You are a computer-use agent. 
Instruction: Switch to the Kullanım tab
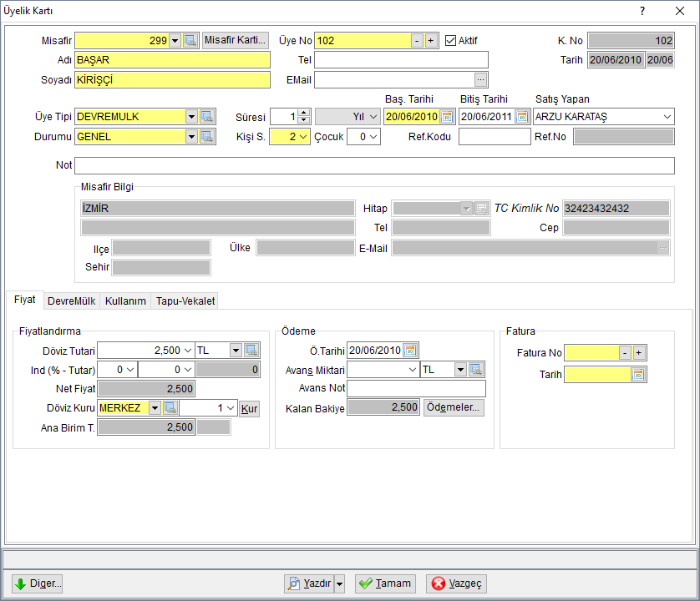125,301
